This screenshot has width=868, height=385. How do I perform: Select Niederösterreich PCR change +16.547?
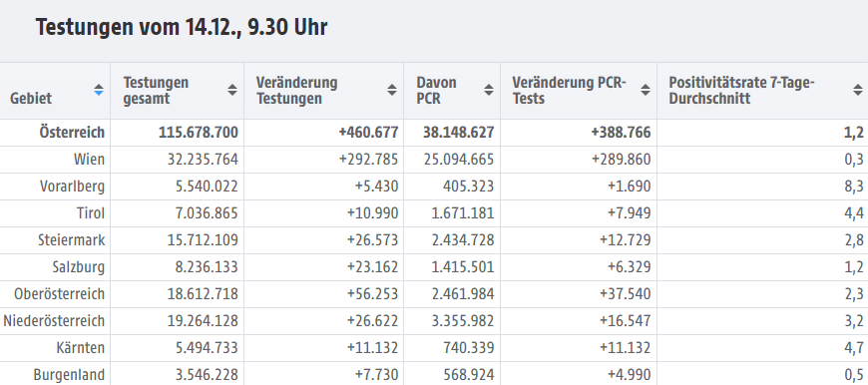[625, 321]
